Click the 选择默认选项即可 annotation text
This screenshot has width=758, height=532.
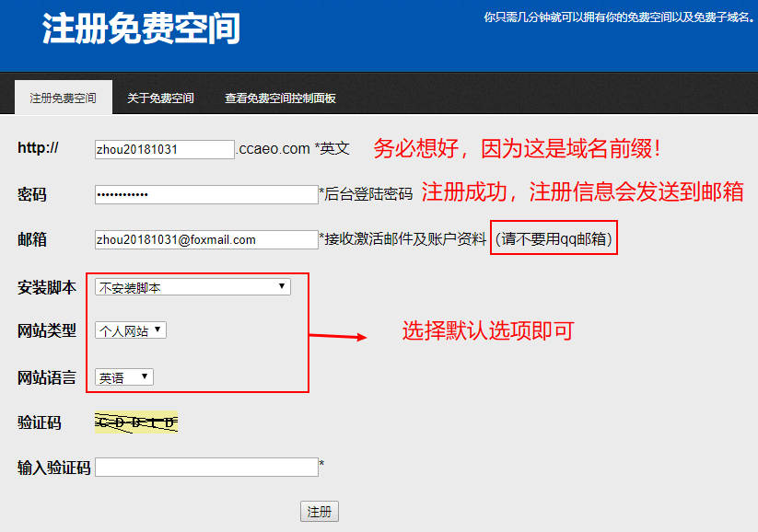tap(487, 331)
